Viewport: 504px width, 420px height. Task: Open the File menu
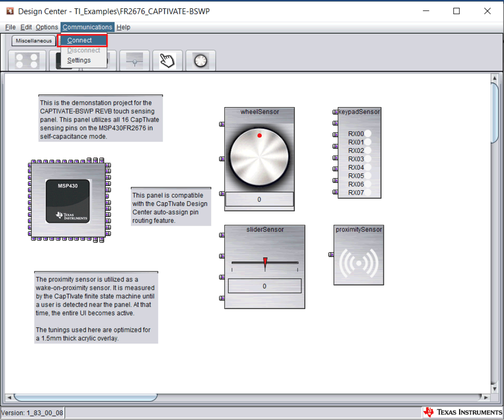click(x=10, y=27)
